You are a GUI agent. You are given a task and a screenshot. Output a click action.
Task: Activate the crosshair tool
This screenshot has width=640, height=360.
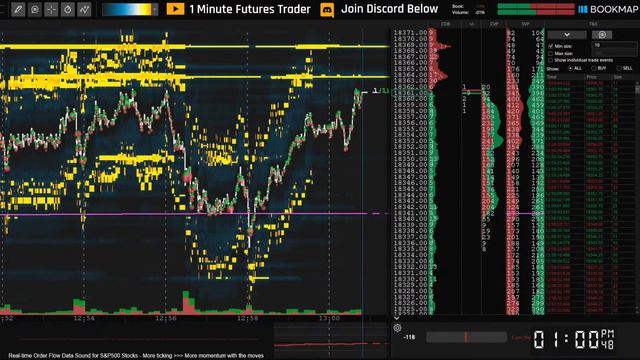click(x=51, y=9)
